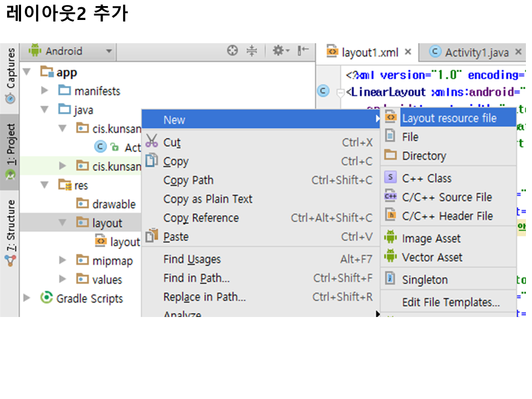Expand the Gradle Scripts node
This screenshot has height=399, width=532.
(27, 298)
